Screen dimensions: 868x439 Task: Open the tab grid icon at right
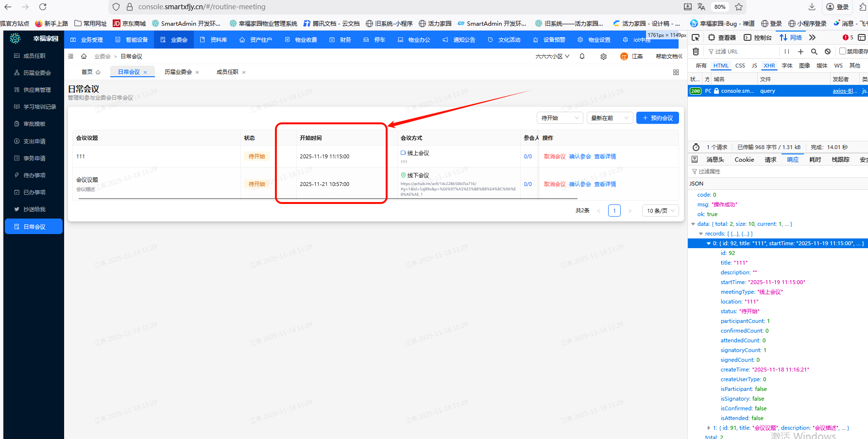tap(676, 72)
